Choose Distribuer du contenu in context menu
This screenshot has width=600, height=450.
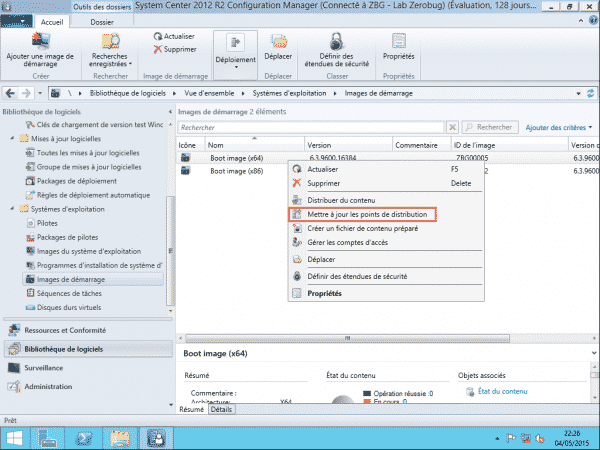pos(386,200)
